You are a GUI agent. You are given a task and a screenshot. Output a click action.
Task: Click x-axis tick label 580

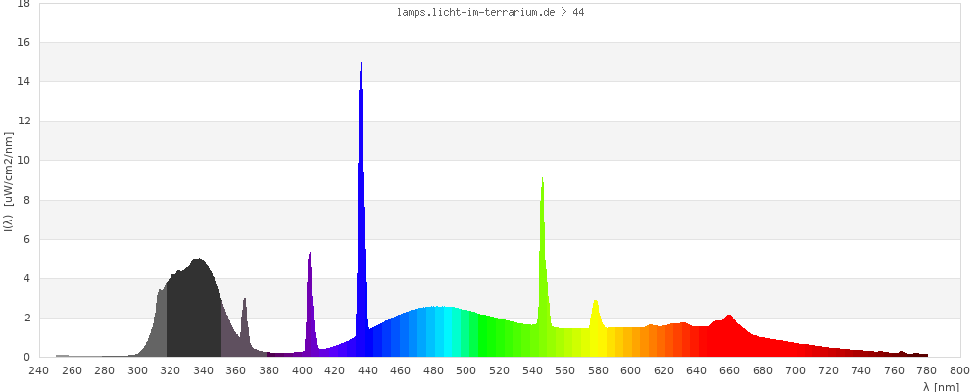click(x=598, y=370)
